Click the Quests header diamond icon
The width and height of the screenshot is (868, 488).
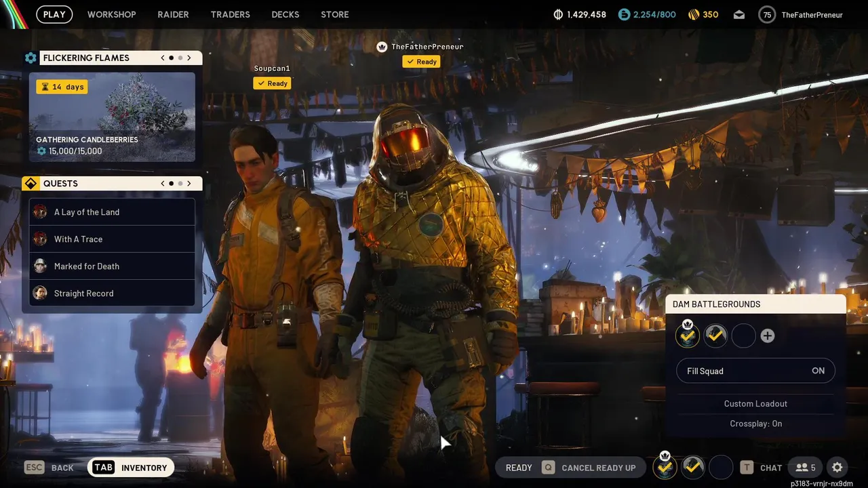[31, 184]
